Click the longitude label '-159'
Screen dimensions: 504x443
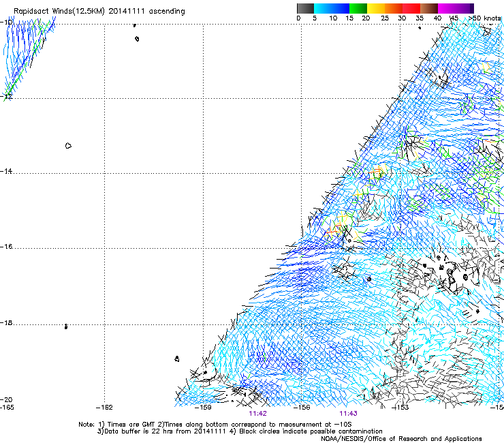pyautogui.click(x=203, y=408)
